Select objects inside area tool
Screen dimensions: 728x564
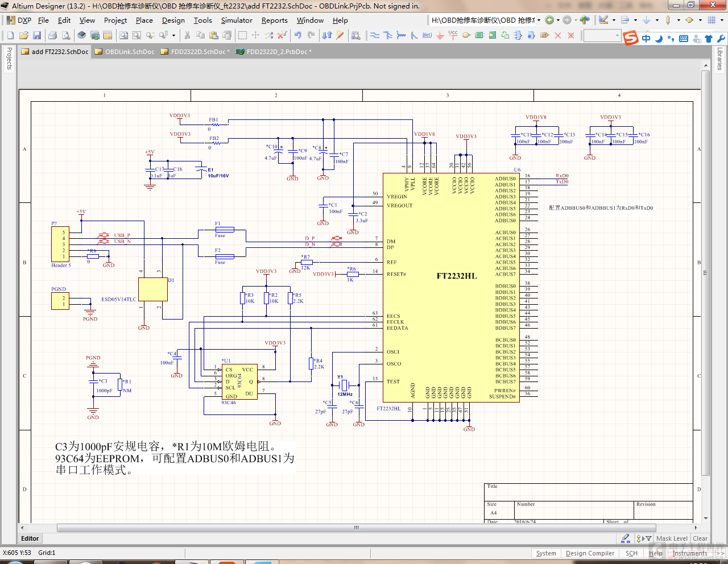[x=242, y=35]
